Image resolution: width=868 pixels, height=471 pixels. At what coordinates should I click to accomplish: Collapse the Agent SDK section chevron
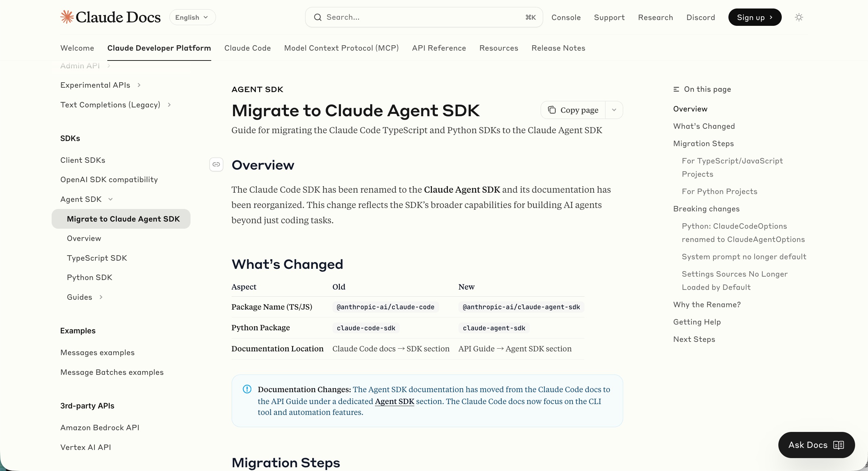pos(110,199)
